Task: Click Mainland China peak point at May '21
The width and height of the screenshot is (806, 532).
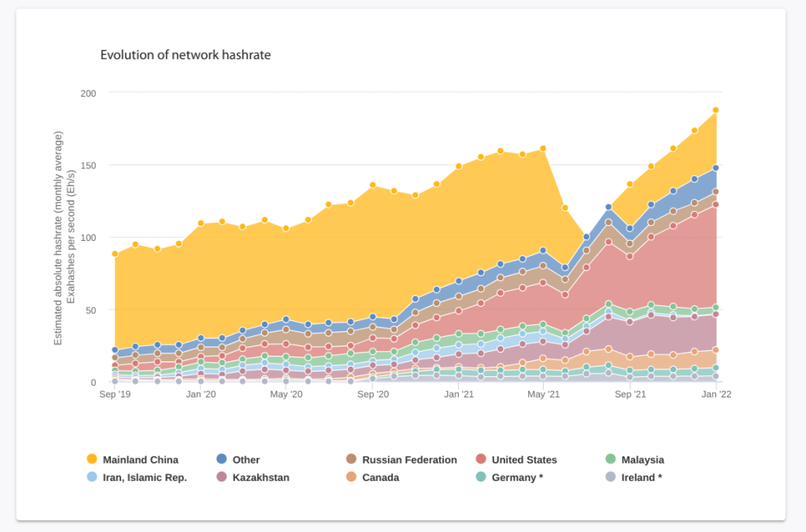Action: coord(543,149)
